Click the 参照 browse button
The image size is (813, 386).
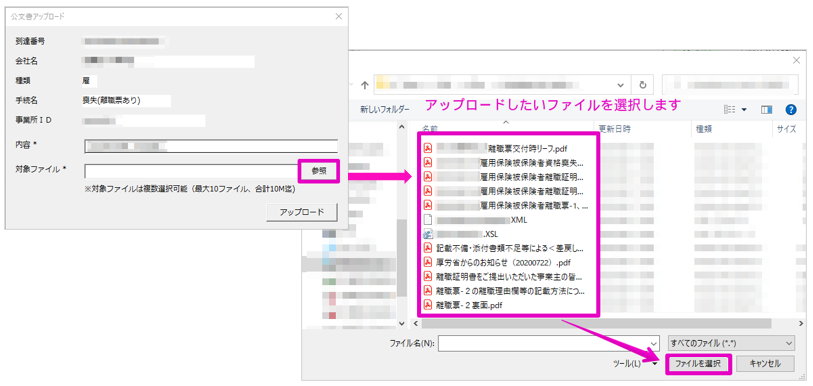(318, 171)
